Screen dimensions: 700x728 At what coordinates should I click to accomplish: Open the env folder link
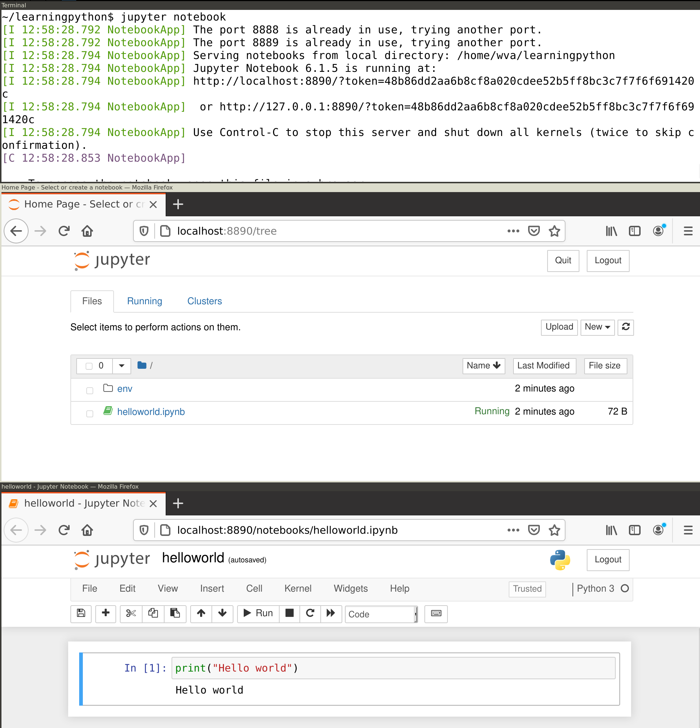(x=124, y=389)
